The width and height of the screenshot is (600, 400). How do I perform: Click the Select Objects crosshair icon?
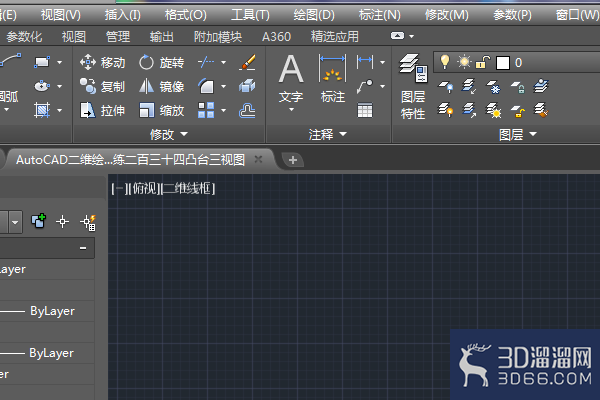tap(62, 222)
